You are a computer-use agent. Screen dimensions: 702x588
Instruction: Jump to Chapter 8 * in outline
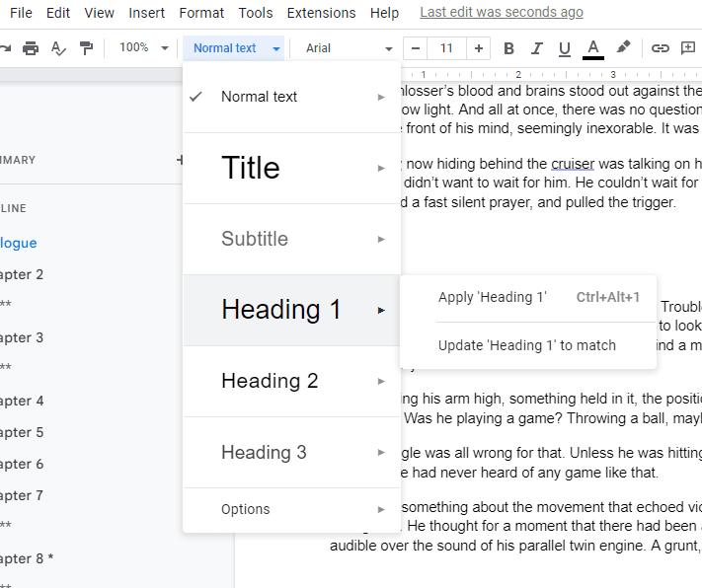tap(27, 558)
